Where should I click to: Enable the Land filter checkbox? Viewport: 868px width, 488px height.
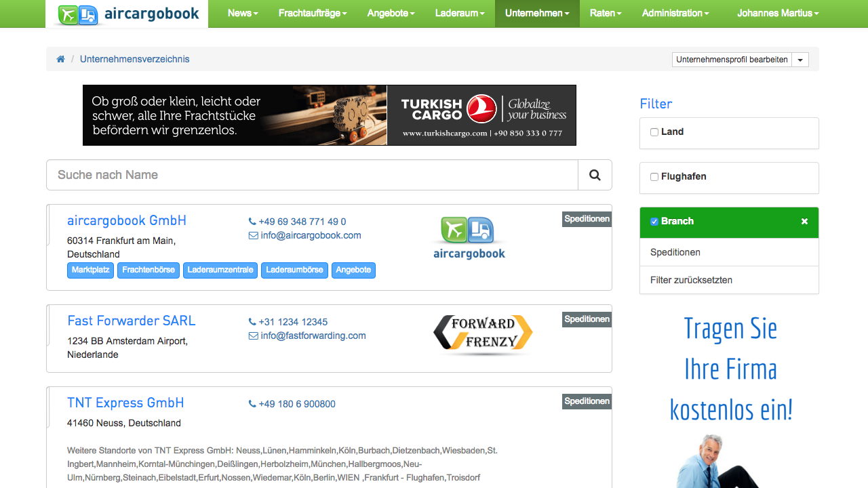654,132
